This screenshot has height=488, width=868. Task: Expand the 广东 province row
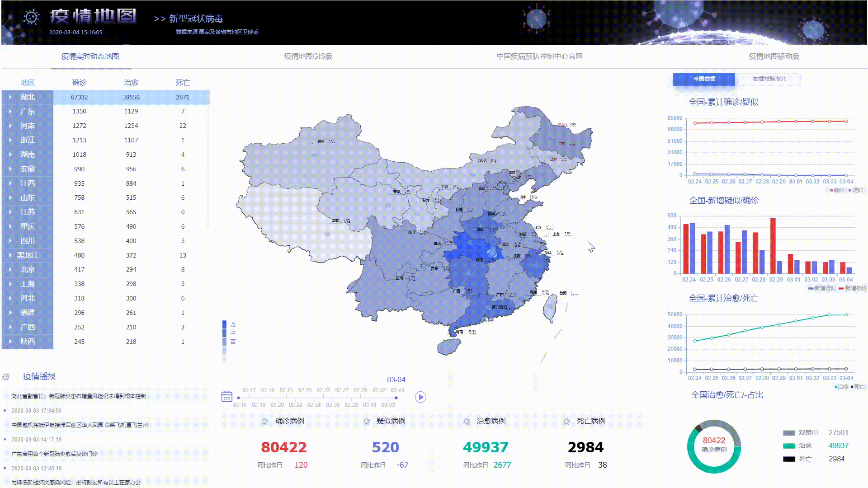(x=10, y=112)
